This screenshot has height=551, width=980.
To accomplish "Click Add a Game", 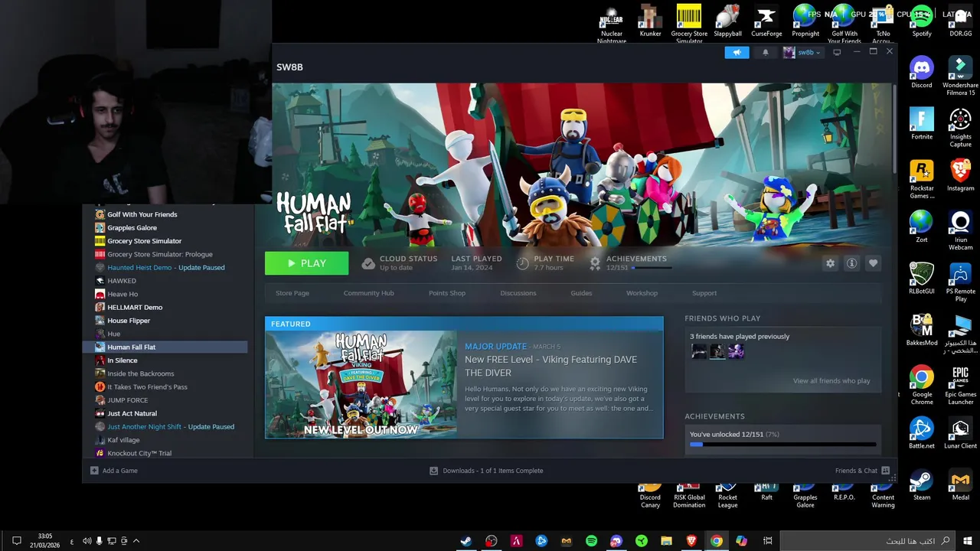I will [x=114, y=471].
